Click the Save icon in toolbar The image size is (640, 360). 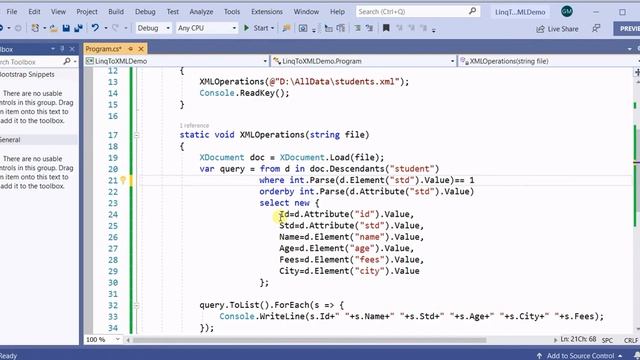(66, 28)
